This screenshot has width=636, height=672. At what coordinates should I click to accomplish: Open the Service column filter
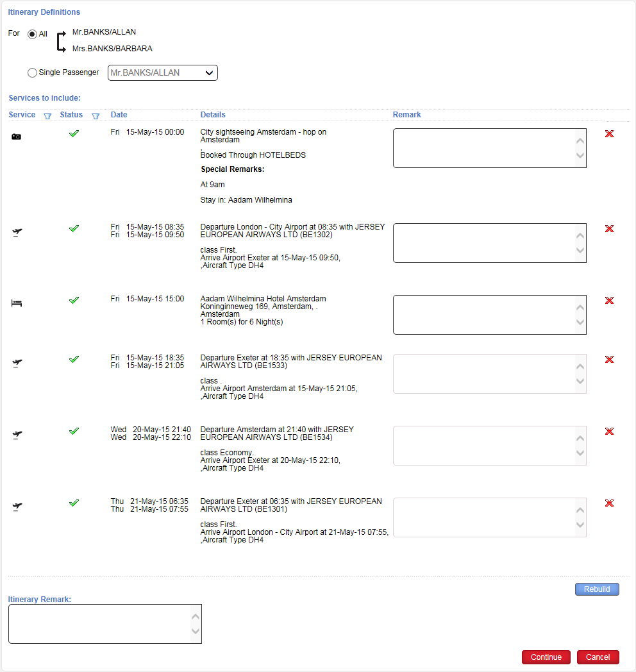tap(47, 116)
